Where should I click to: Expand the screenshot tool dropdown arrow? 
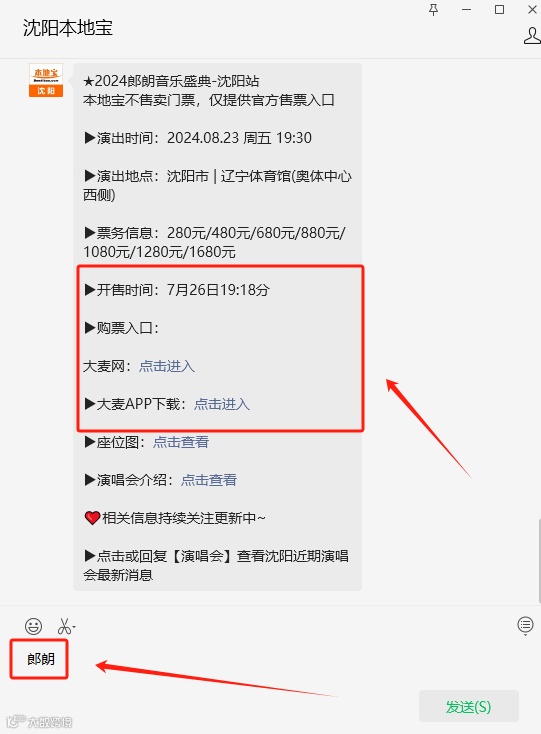pyautogui.click(x=74, y=626)
